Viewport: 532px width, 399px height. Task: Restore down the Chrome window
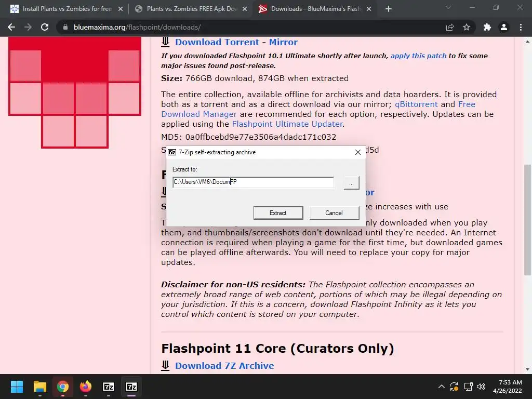[496, 7]
